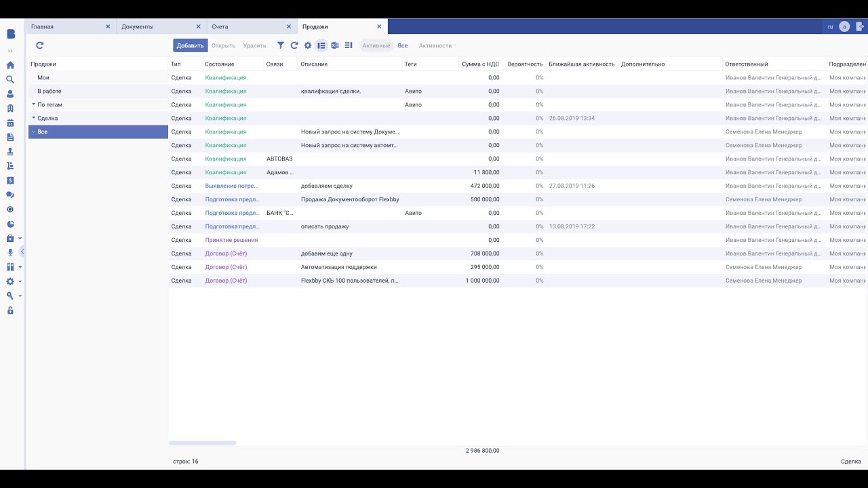Open the companies building icon in sidebar

(x=10, y=108)
